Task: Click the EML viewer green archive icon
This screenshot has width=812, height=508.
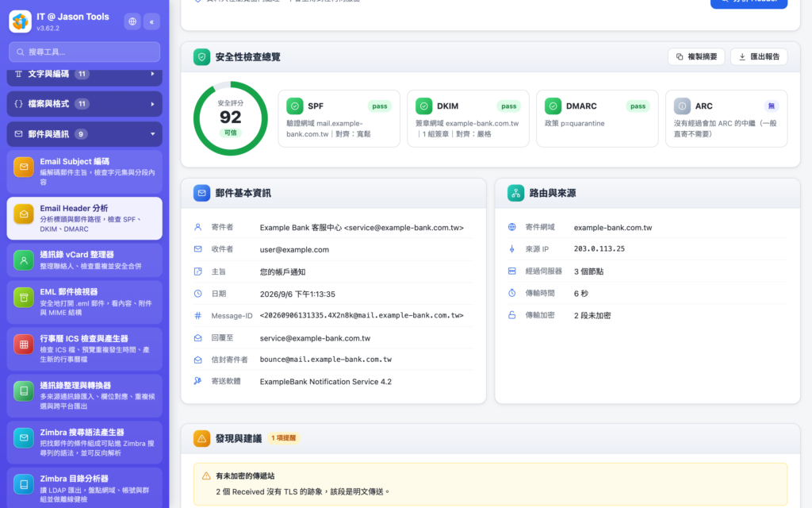Action: coord(24,298)
